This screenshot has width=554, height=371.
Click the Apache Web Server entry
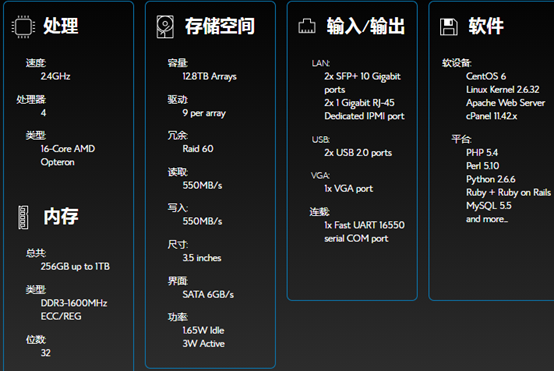click(x=506, y=103)
